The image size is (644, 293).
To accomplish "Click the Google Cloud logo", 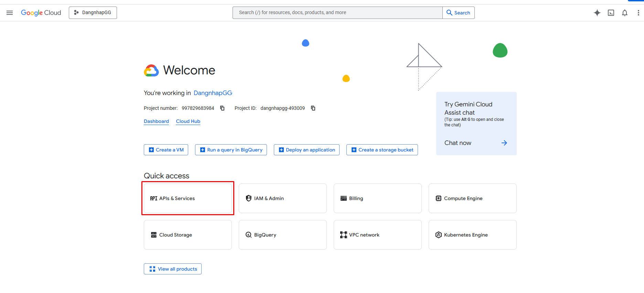I will (41, 13).
